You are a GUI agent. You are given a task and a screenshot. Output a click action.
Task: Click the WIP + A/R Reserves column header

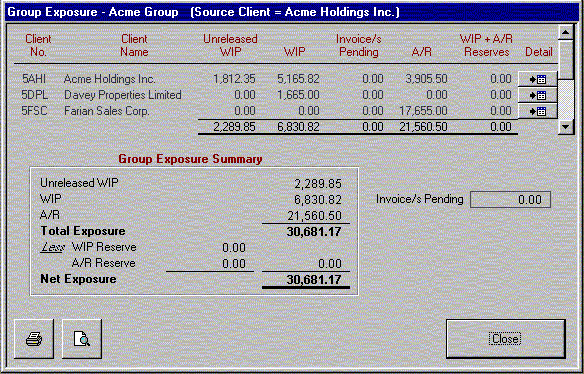click(486, 45)
